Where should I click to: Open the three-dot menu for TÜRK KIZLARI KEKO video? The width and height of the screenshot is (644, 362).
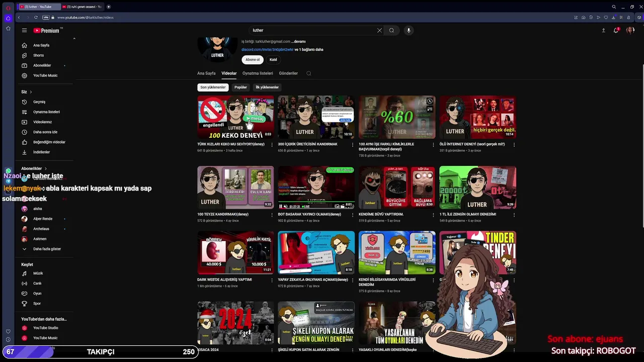coord(272,145)
